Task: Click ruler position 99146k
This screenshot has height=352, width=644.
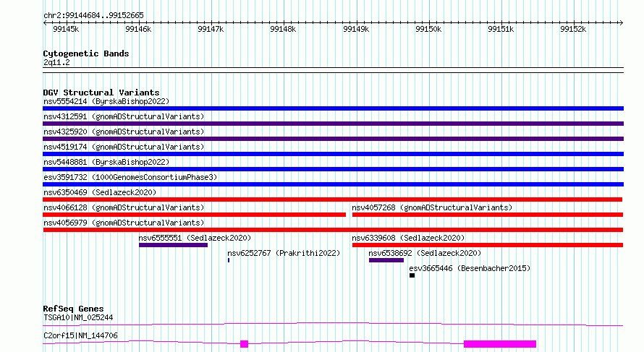Action: tap(138, 29)
